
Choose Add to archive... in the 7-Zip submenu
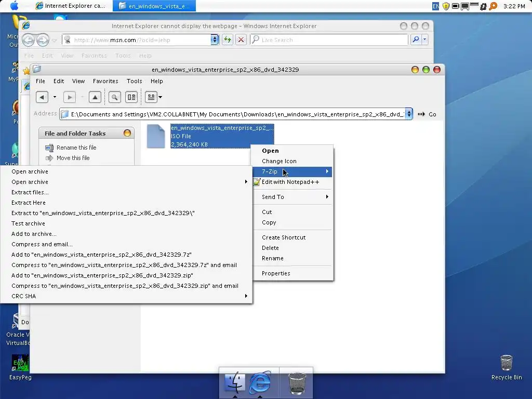click(x=127, y=234)
